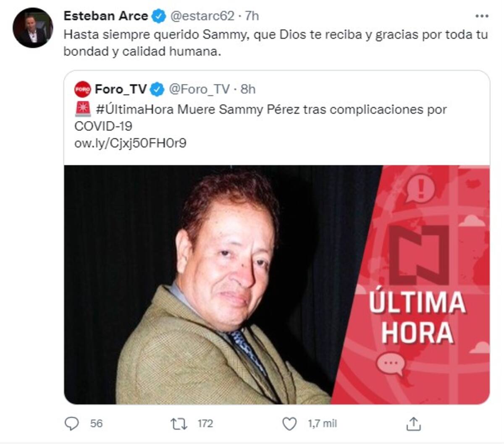Viewport: 504px width, 444px height.
Task: Click the Foro_TV round logo avatar
Action: coord(83,89)
